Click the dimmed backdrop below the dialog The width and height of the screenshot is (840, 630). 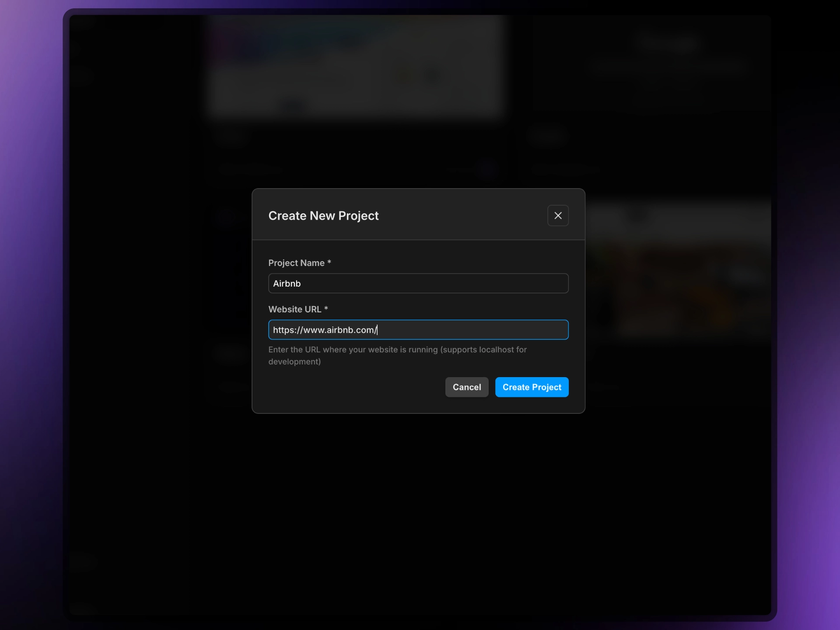coord(418,503)
